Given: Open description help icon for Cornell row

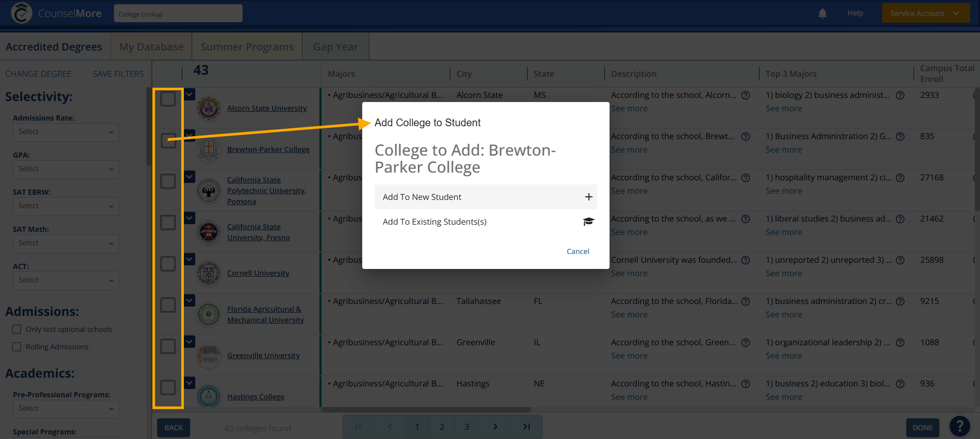Looking at the screenshot, I should coord(746,260).
